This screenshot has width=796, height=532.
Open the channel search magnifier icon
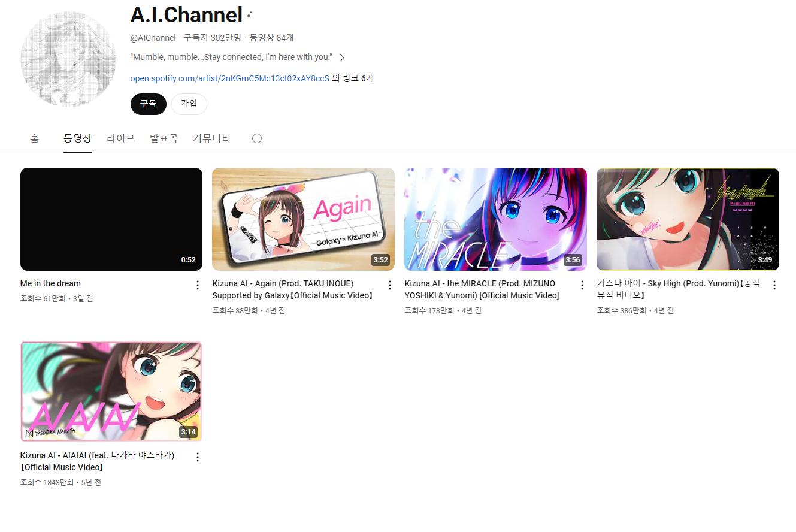click(257, 138)
